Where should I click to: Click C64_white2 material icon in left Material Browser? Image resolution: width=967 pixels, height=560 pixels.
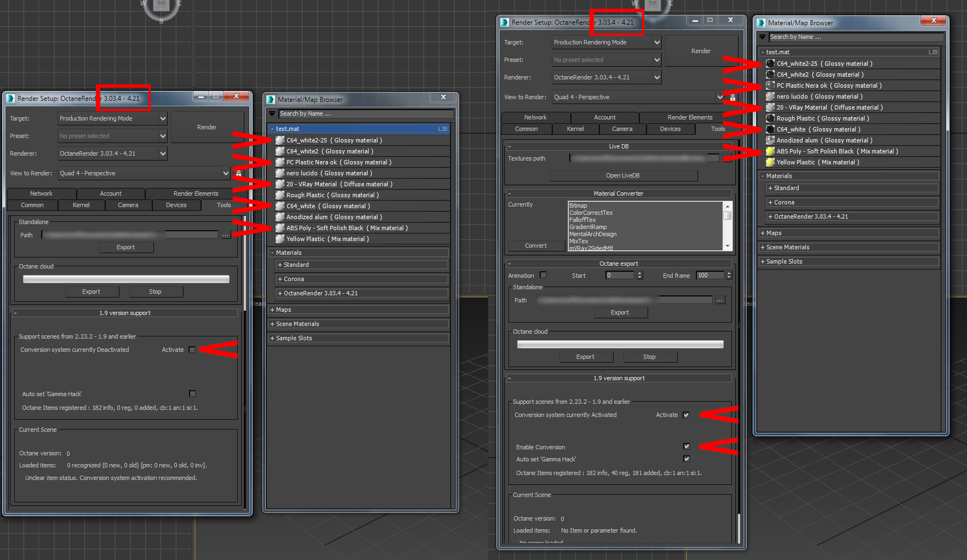[280, 151]
